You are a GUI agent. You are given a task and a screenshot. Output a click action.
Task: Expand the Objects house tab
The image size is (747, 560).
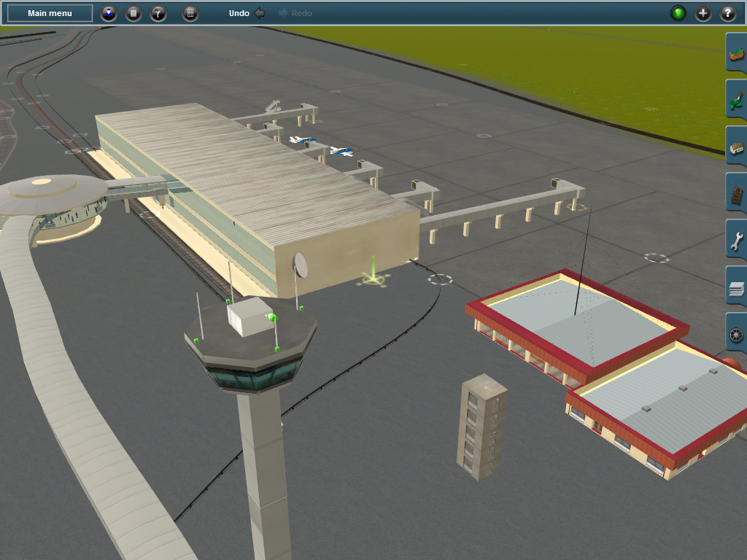tap(736, 149)
